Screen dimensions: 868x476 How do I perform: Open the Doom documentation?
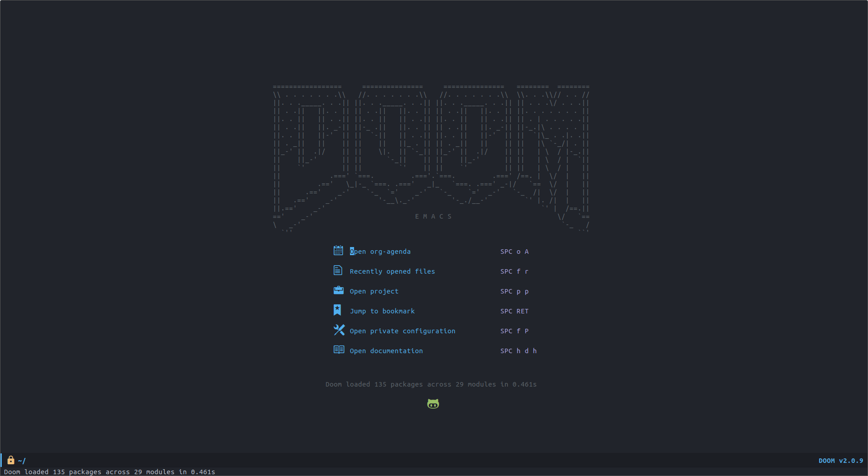[x=386, y=350]
